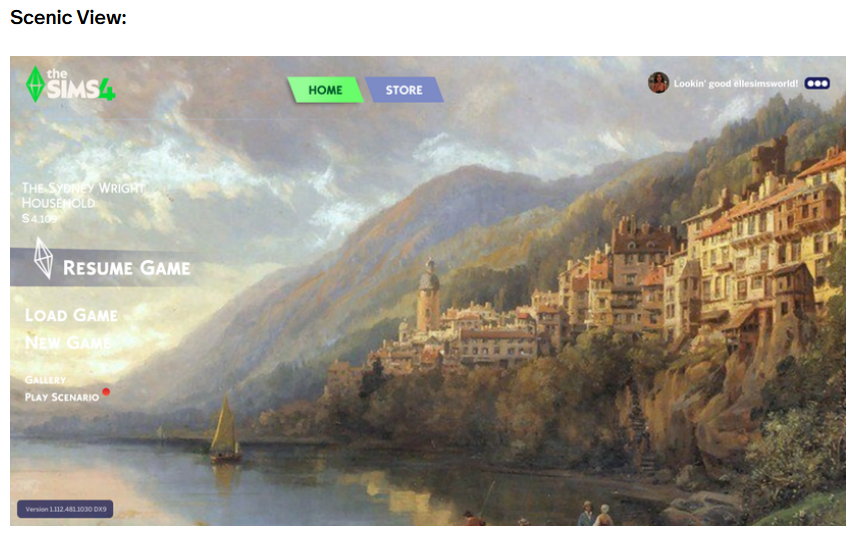Click the Sims 4 logo
This screenshot has width=859, height=537.
click(x=71, y=84)
